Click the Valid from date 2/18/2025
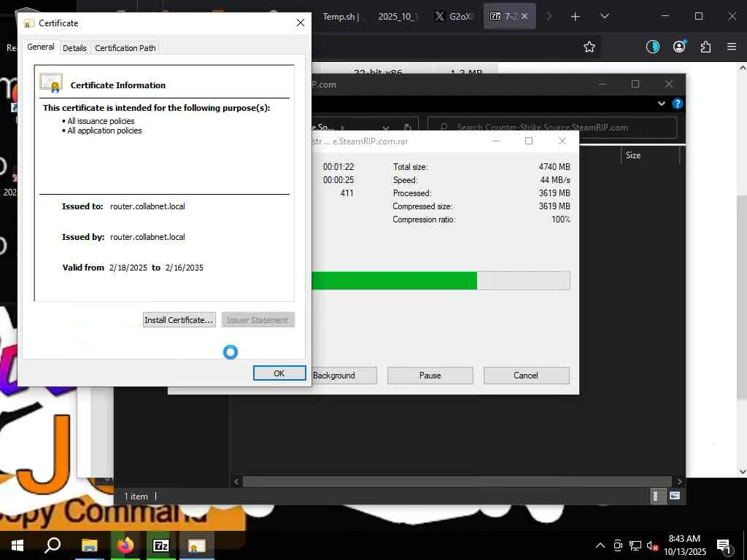 tap(128, 268)
